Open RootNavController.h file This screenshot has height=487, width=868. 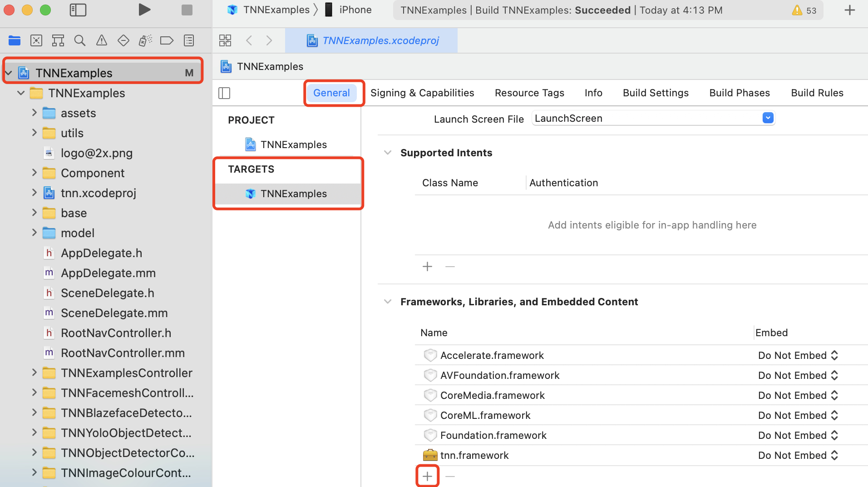[107, 333]
